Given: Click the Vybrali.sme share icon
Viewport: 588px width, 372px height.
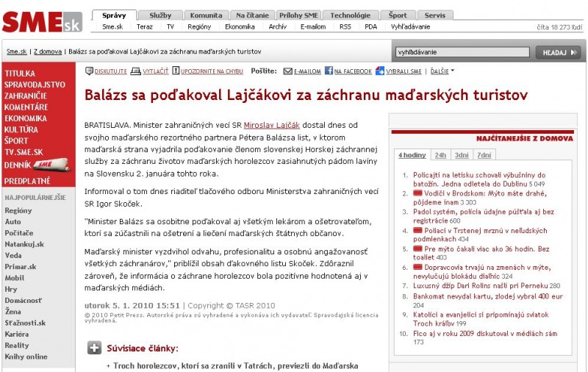Looking at the screenshot, I should pyautogui.click(x=380, y=71).
